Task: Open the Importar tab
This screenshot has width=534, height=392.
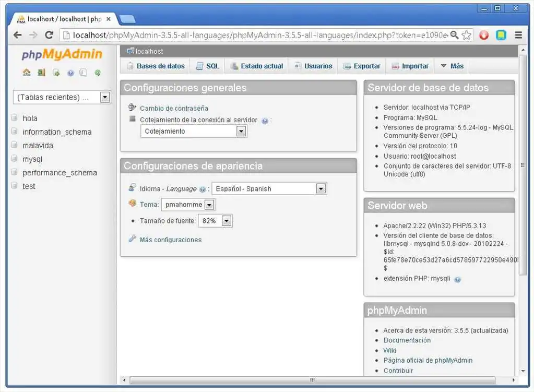Action: click(x=410, y=66)
